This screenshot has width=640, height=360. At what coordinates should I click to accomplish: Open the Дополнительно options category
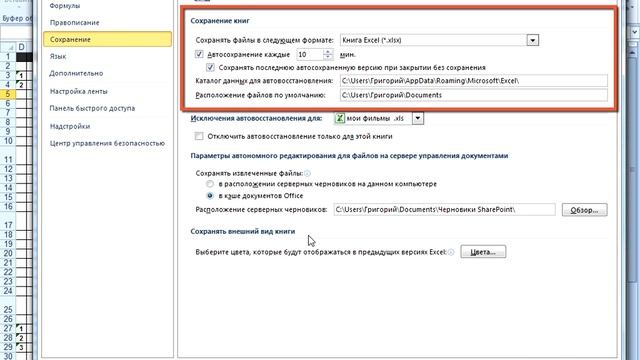click(76, 73)
